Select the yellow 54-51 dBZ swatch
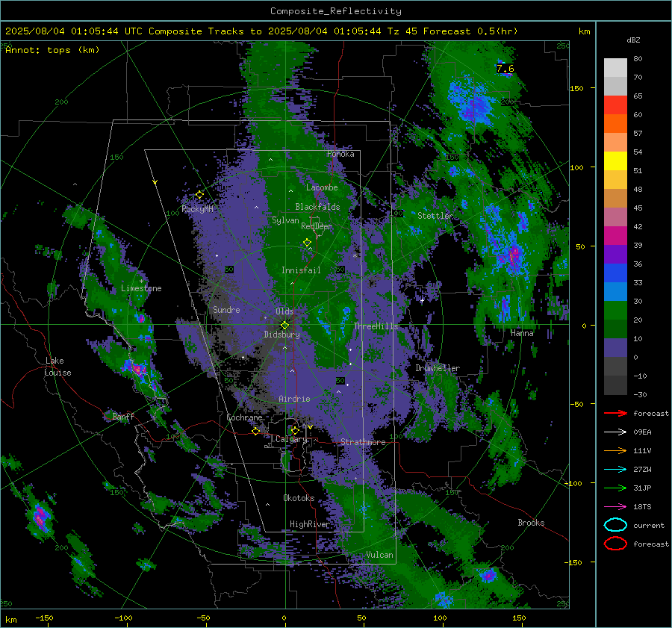Screen dimensions: 672x628 pos(615,161)
